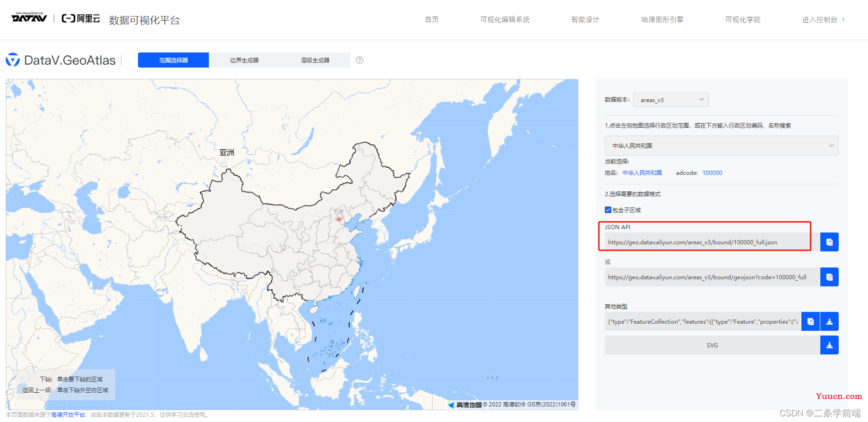The width and height of the screenshot is (868, 422).
Task: Click the 高德地图 logo on map
Action: pos(464,405)
